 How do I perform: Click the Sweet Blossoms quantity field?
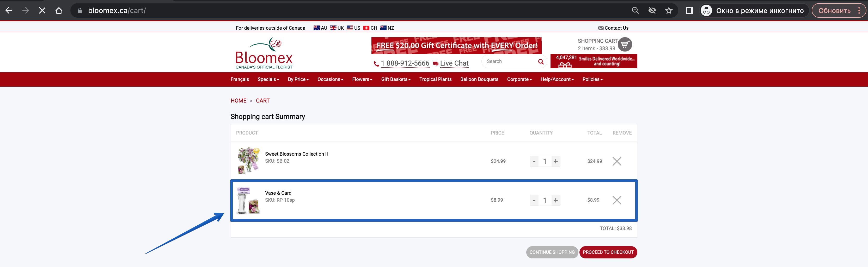click(x=545, y=161)
